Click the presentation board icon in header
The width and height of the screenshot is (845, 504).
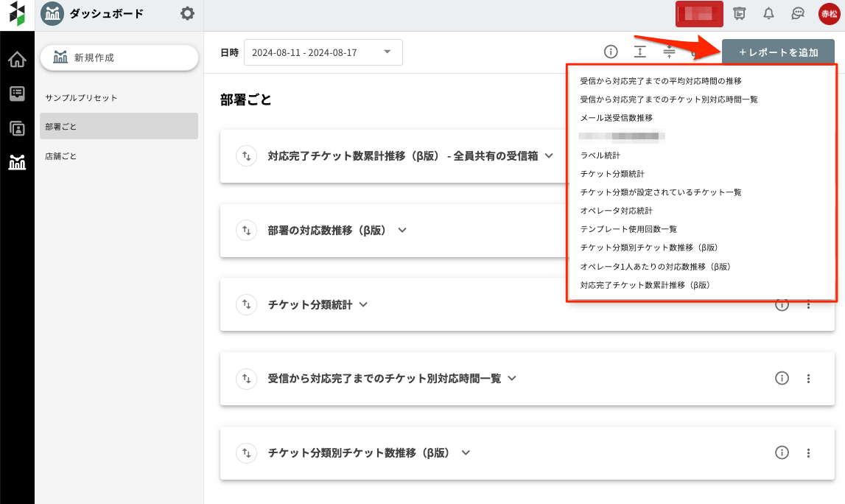click(x=739, y=13)
